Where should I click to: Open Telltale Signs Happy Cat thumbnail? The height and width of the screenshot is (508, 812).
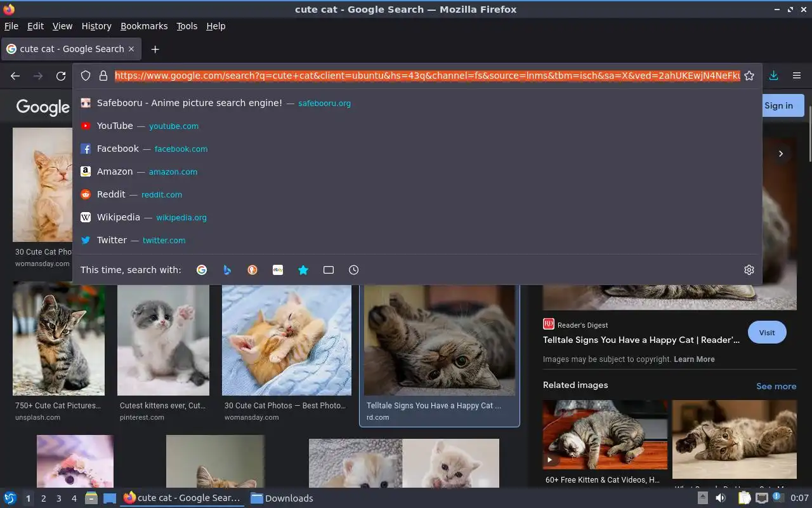coord(440,340)
